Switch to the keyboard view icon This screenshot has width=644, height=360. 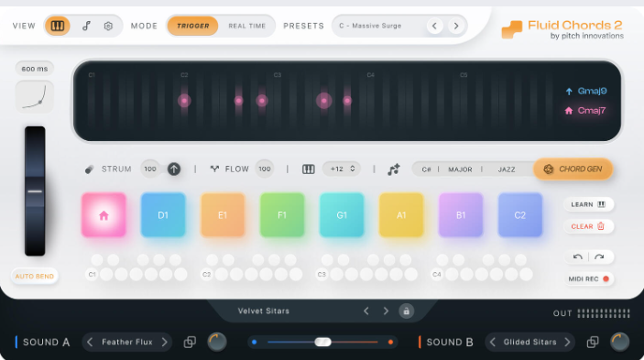click(58, 26)
